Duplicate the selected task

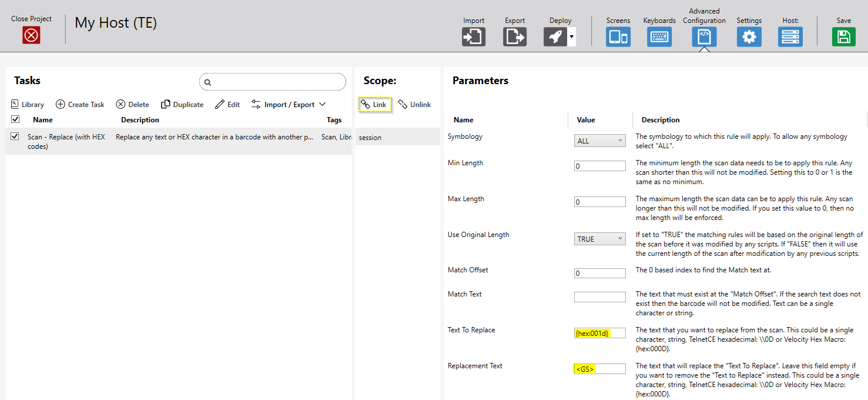point(182,105)
